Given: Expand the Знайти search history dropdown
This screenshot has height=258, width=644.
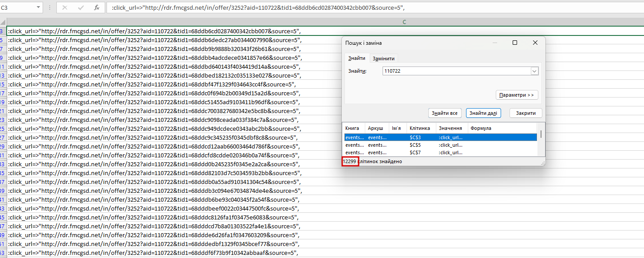Looking at the screenshot, I should 534,71.
